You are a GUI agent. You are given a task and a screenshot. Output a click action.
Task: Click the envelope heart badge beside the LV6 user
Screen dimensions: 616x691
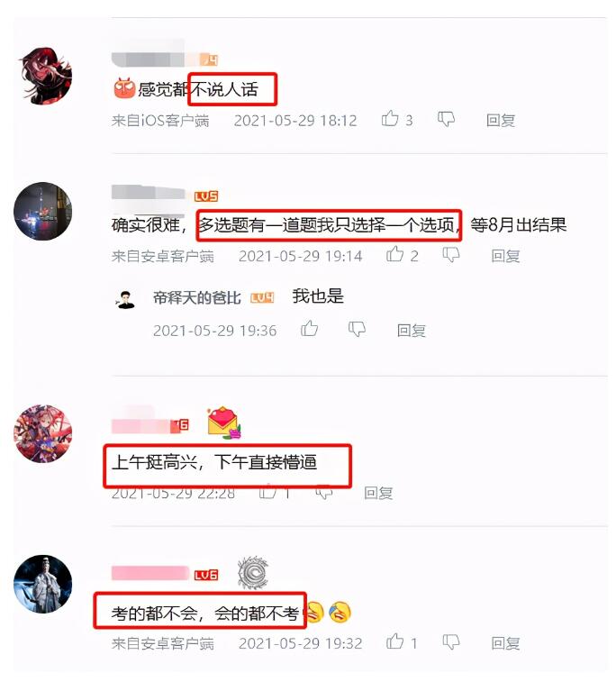(x=224, y=423)
